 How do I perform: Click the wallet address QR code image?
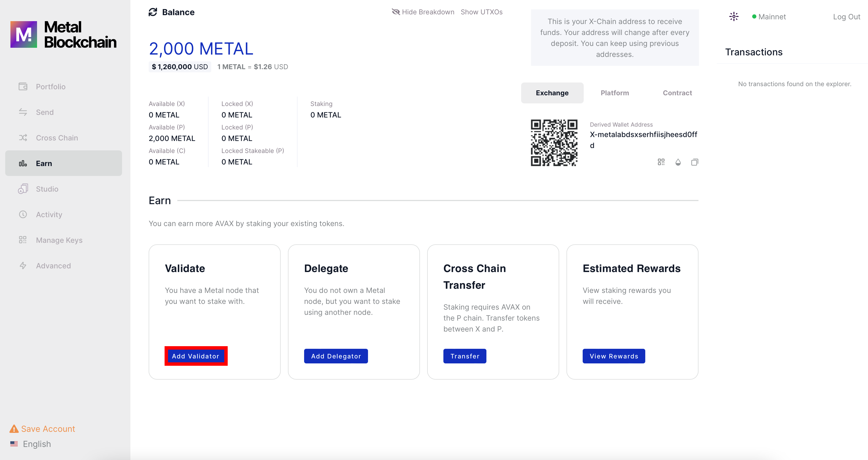pyautogui.click(x=554, y=143)
